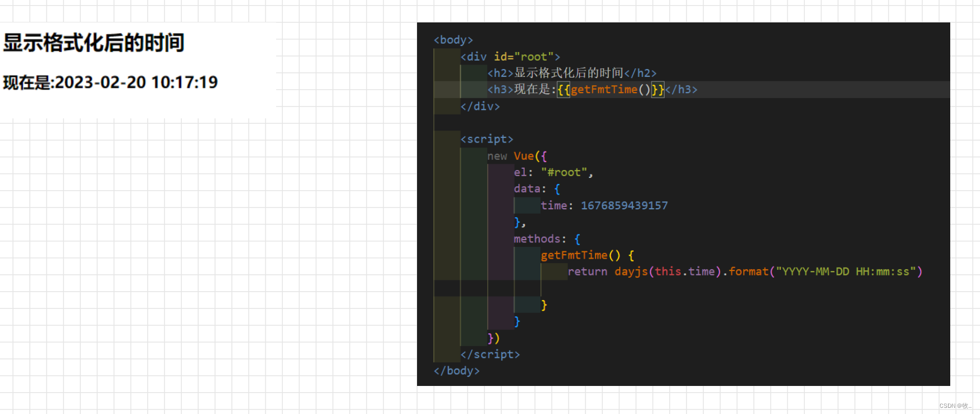Click the getFmtTime() method definition line
Image resolution: width=980 pixels, height=414 pixels.
588,255
